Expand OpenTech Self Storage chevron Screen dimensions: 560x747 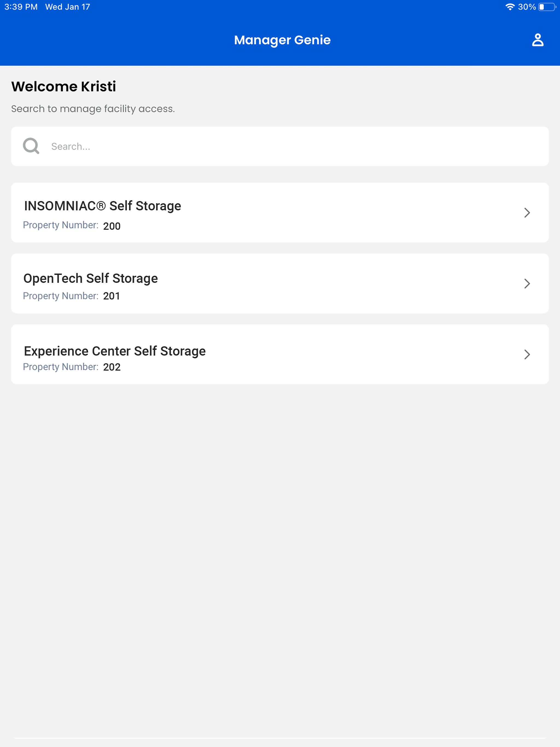coord(527,283)
